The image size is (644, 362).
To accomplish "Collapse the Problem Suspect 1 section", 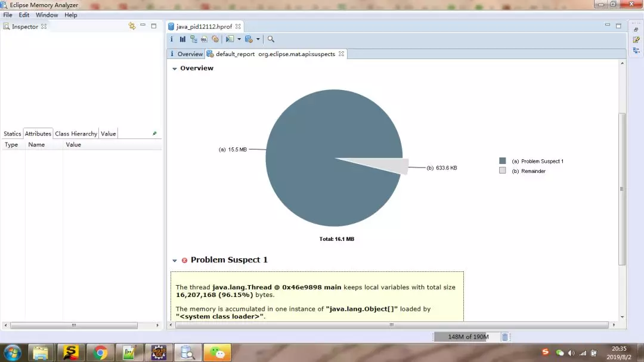I will (x=175, y=261).
